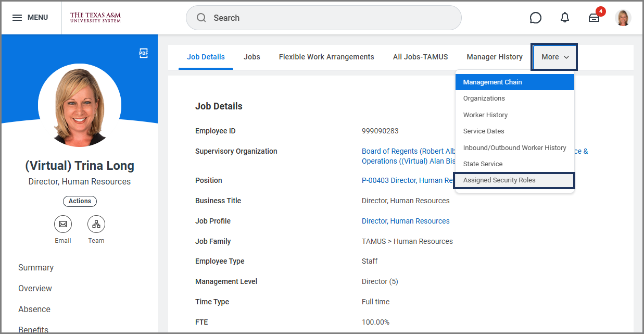The width and height of the screenshot is (644, 334).
Task: Open the inbox tray icon
Action: tap(594, 18)
